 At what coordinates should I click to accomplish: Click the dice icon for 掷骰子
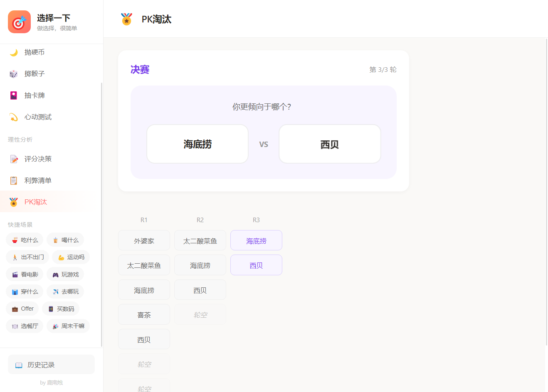(14, 74)
